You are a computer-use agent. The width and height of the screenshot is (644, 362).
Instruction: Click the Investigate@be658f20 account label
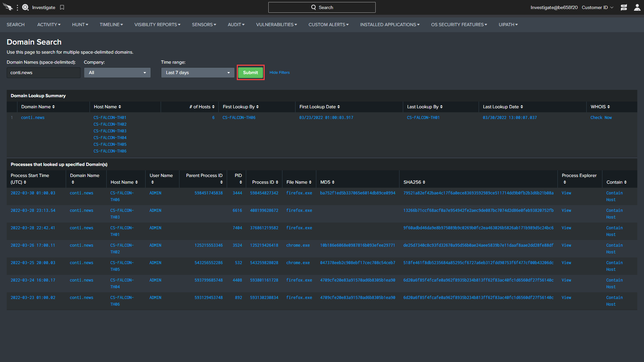[x=554, y=7]
